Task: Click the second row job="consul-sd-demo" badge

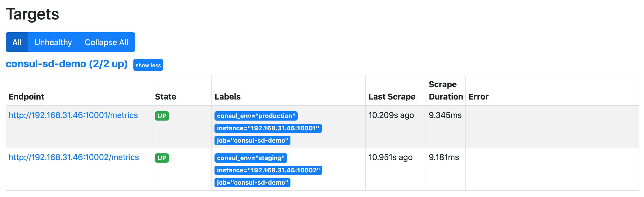Action: (252, 183)
